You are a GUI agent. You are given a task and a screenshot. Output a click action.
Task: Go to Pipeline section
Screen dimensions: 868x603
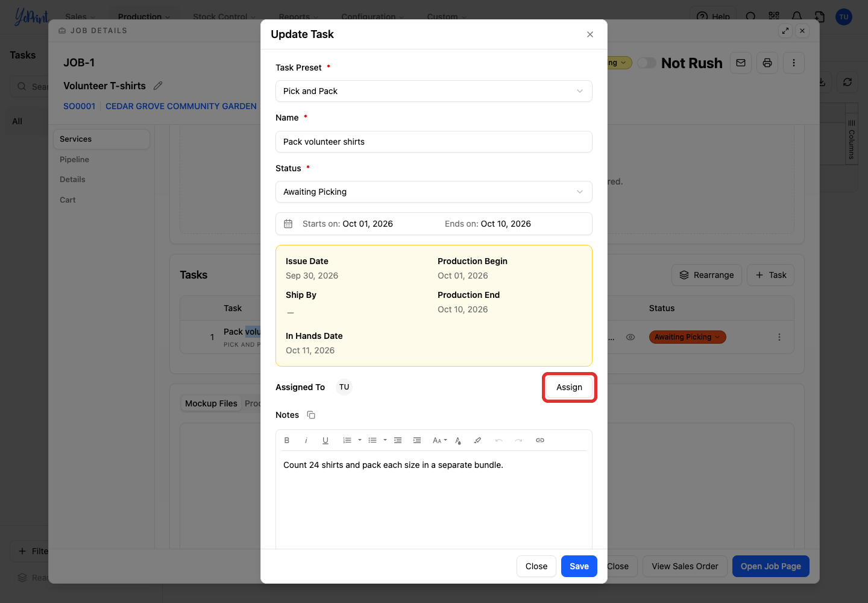pyautogui.click(x=74, y=160)
